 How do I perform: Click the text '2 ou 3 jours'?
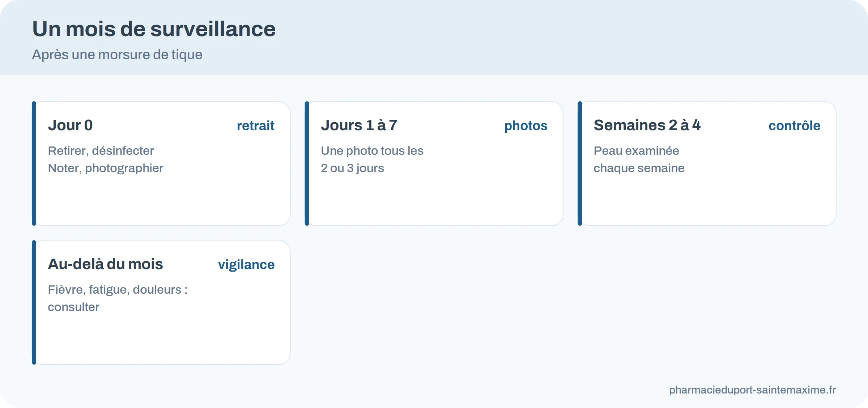pyautogui.click(x=353, y=168)
